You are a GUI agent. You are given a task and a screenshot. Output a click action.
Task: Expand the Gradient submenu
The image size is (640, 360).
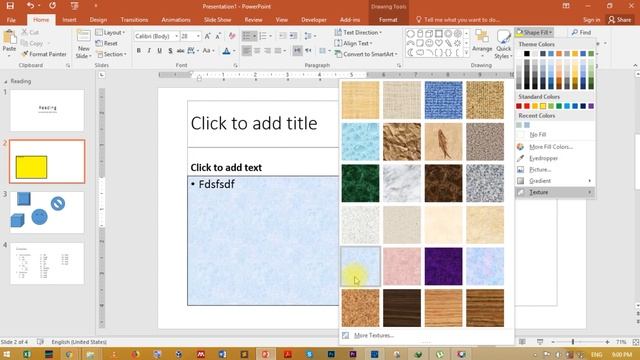(x=555, y=181)
